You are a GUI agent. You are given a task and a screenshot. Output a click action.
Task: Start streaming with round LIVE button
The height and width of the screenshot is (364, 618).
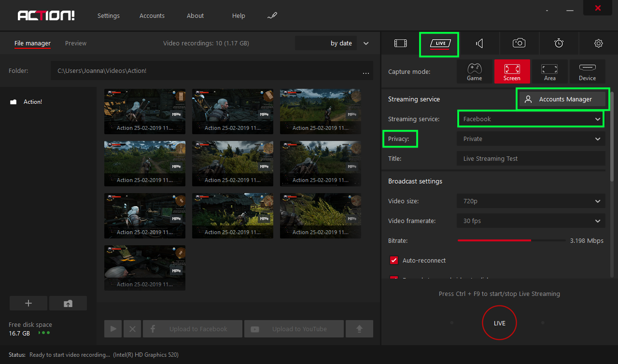500,323
